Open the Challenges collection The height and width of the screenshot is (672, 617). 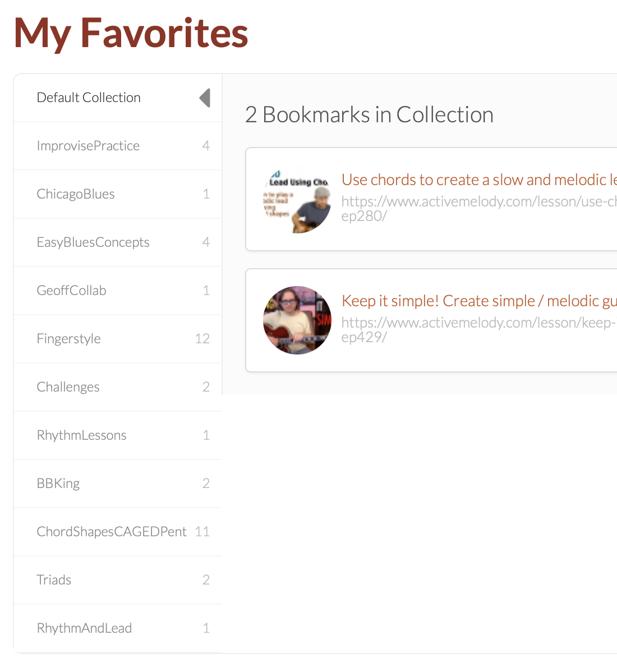(118, 387)
